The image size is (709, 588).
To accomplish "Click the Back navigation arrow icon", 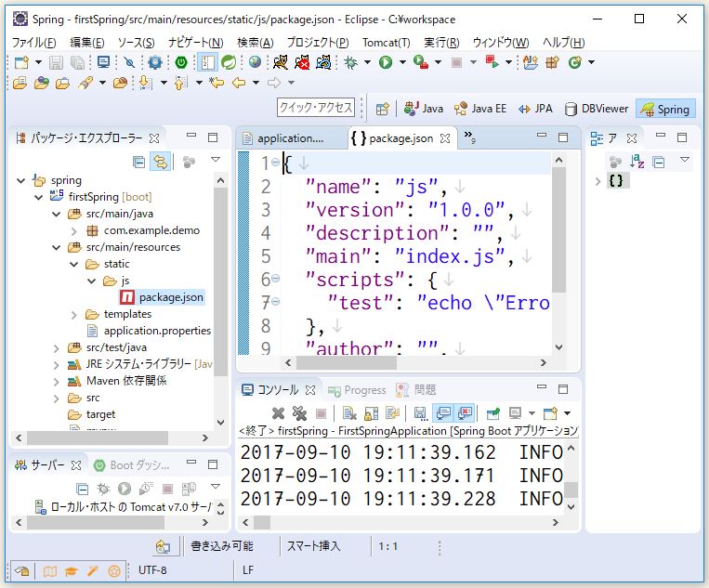I will click(x=238, y=83).
